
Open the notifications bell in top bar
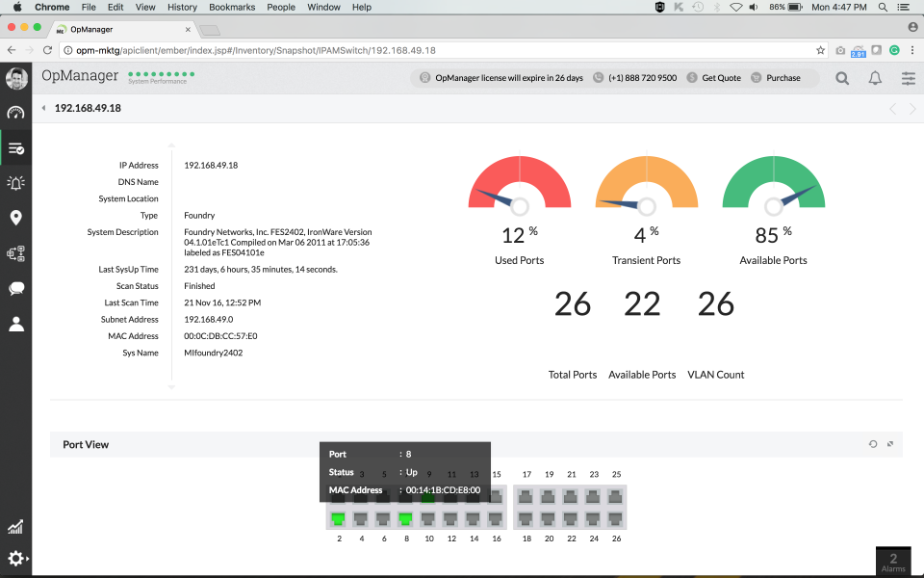[x=875, y=78]
